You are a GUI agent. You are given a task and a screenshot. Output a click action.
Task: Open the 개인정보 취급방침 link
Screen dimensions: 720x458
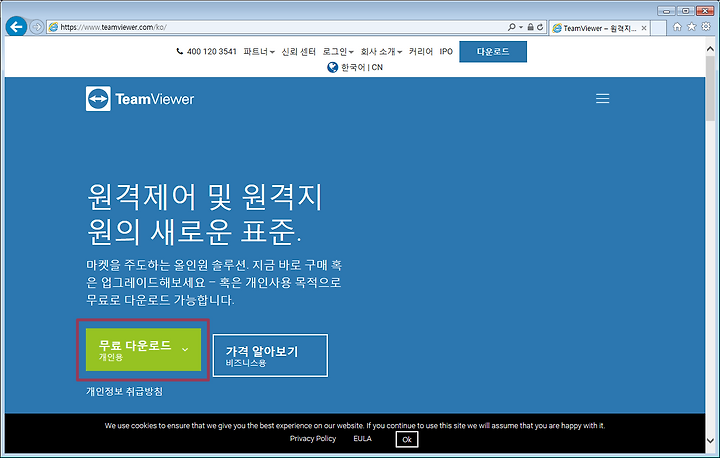pos(124,391)
